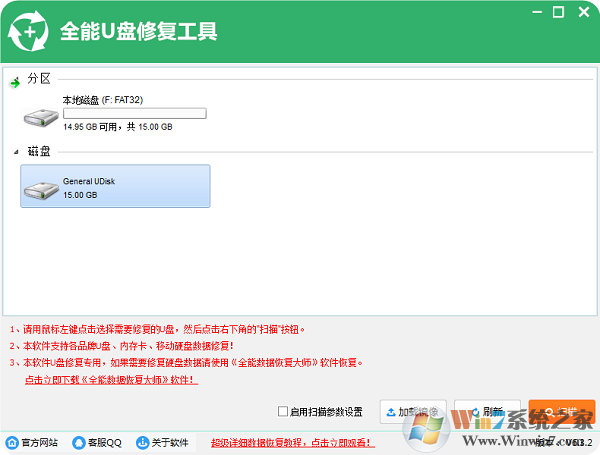Click the 全能U盘修复工具 title text

coord(139,31)
